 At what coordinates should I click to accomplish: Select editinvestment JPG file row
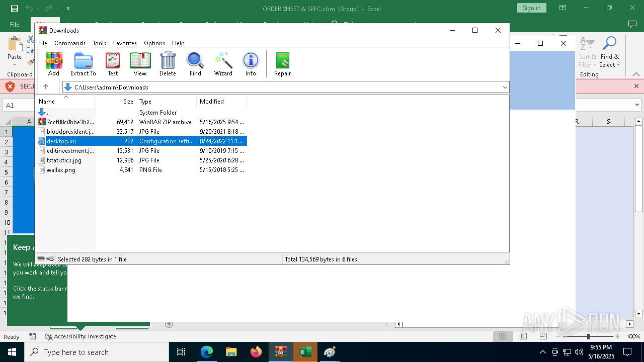coord(141,151)
